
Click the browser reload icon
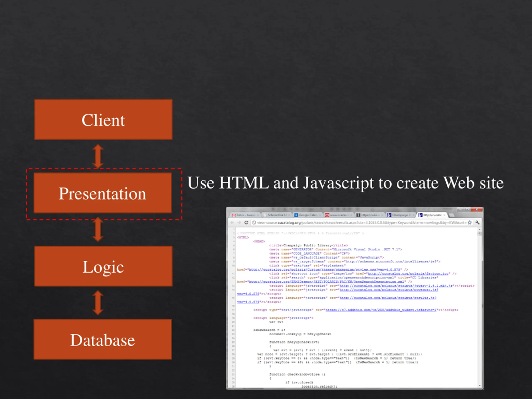(246, 223)
